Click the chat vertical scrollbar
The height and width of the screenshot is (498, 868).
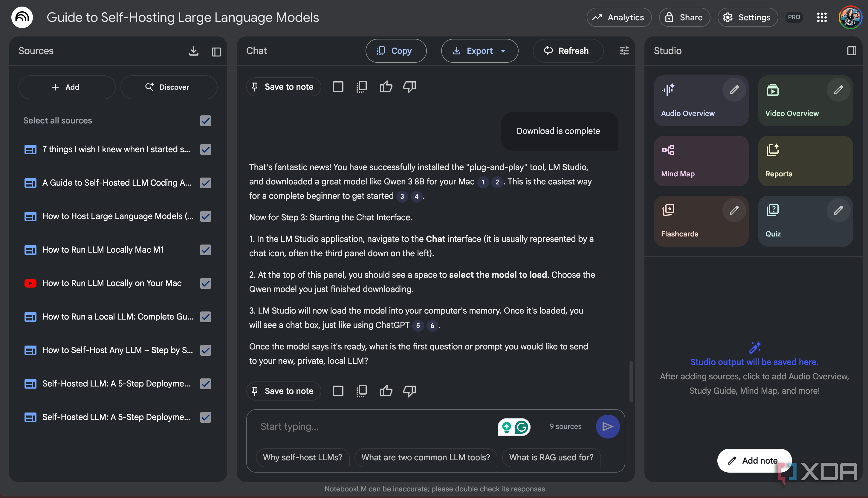(x=631, y=381)
